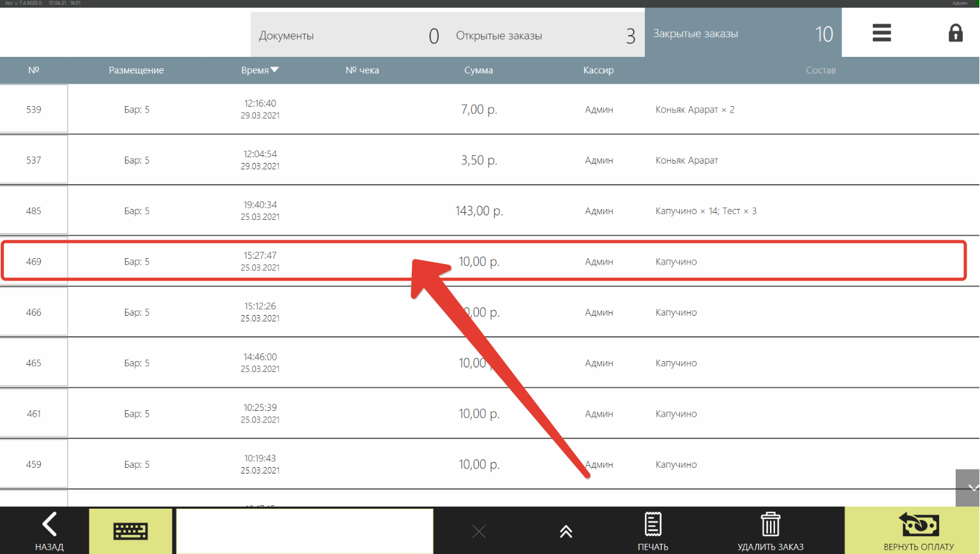
Task: Clear search with the X icon
Action: click(x=479, y=531)
